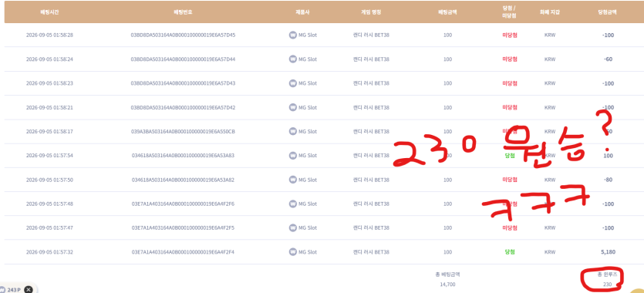This screenshot has width=644, height=293.
Task: Click the bet time 2026-09-05 01:58:23
Action: point(49,83)
